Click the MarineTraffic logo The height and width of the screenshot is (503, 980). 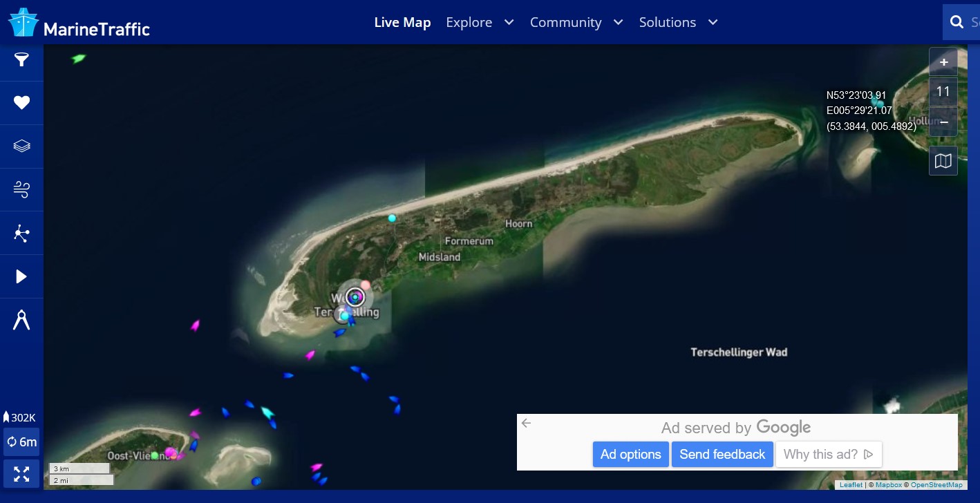(79, 23)
